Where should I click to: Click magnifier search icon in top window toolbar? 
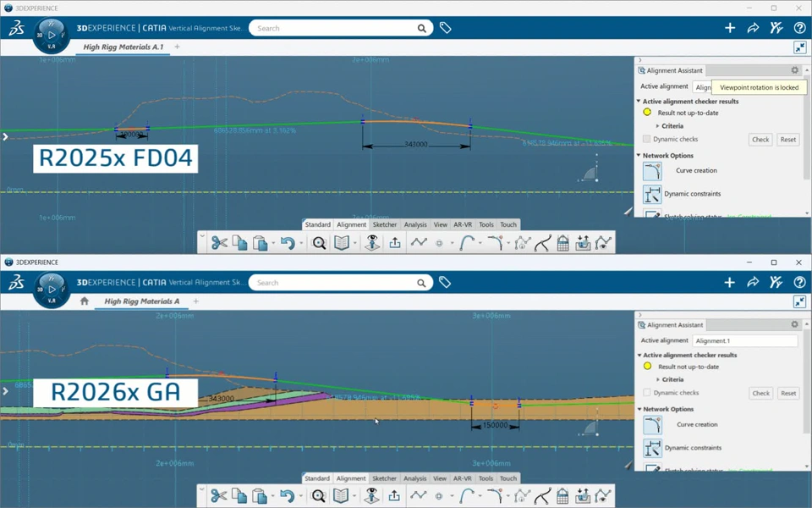pyautogui.click(x=319, y=243)
